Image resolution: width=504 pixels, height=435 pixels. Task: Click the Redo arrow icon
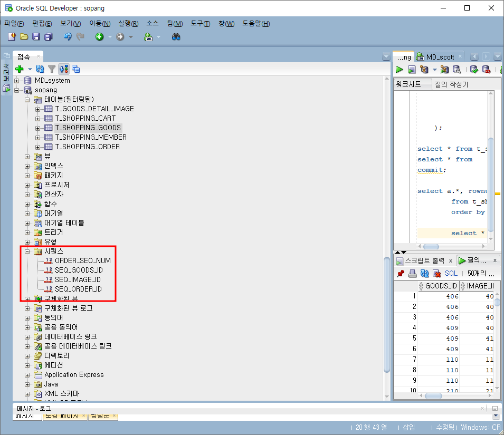pyautogui.click(x=80, y=37)
